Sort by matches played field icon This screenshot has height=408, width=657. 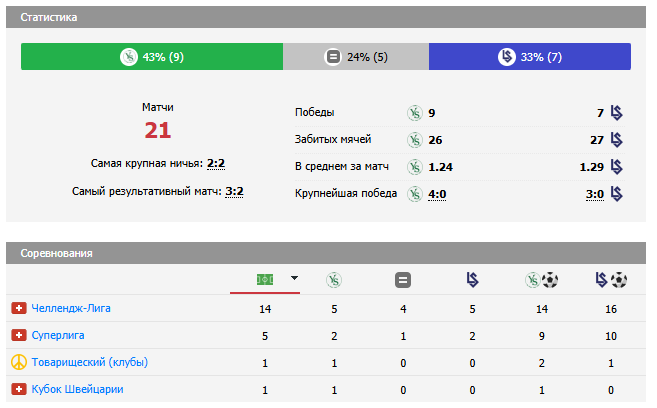click(264, 278)
